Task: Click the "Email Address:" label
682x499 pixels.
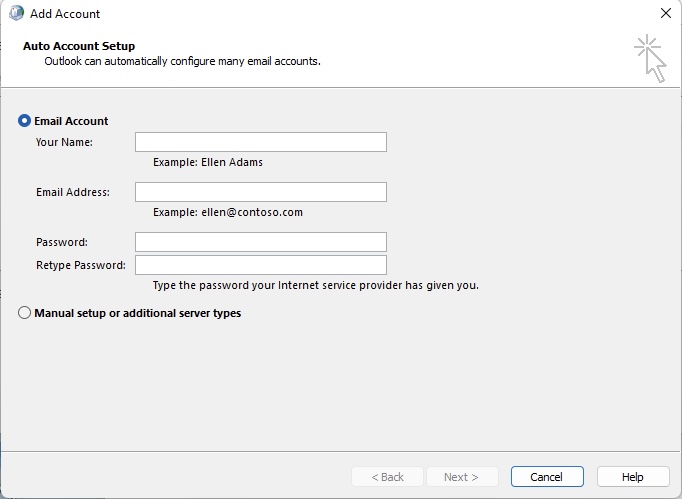Action: coord(73,192)
